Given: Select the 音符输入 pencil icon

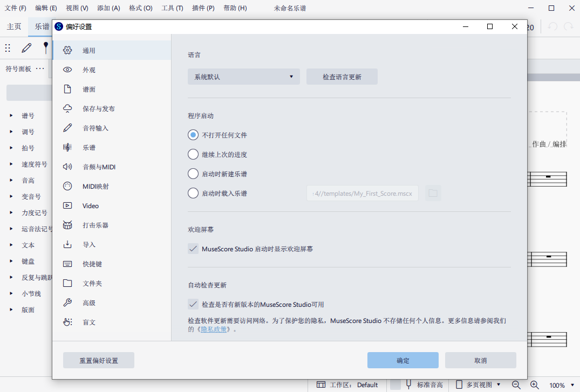Looking at the screenshot, I should pyautogui.click(x=67, y=128).
